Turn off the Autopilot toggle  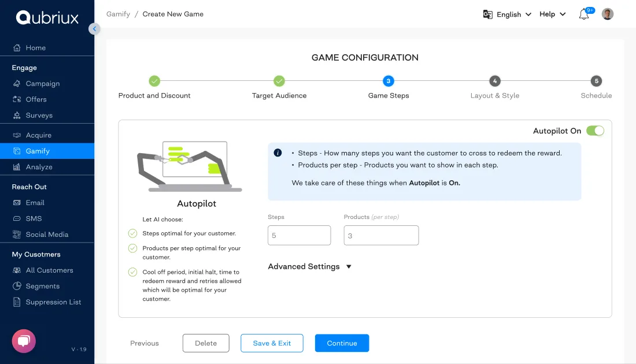595,131
